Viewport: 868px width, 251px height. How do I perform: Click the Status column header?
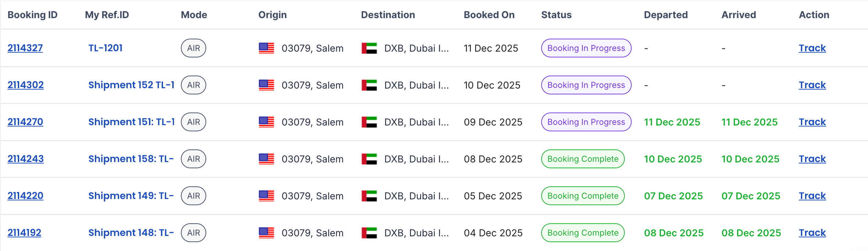pyautogui.click(x=556, y=15)
